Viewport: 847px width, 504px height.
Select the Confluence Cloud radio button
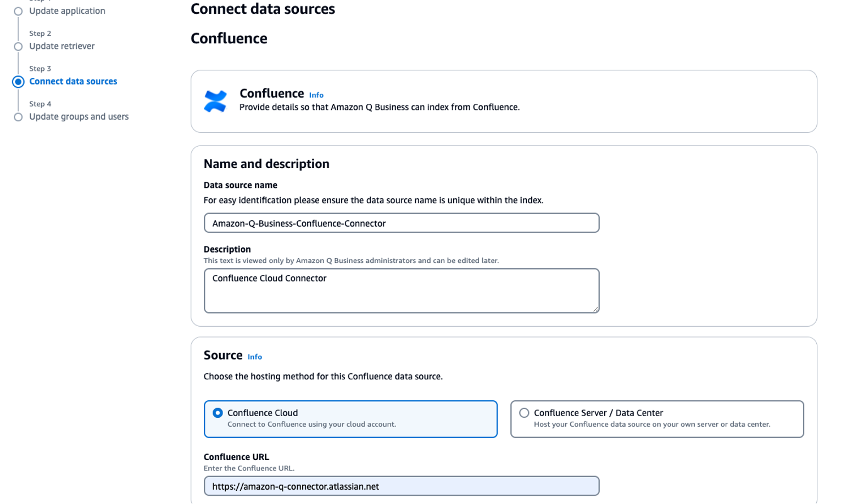[x=218, y=413]
